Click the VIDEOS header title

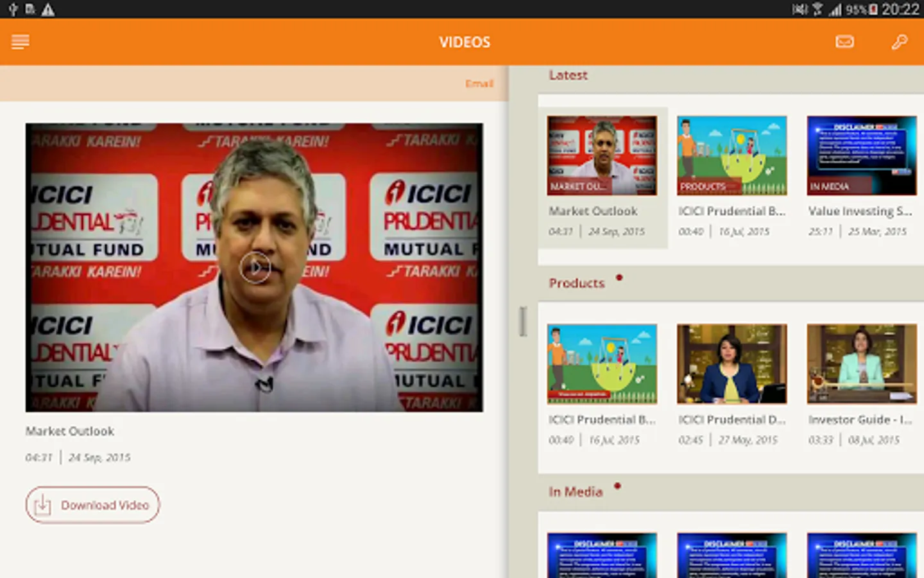pos(465,42)
